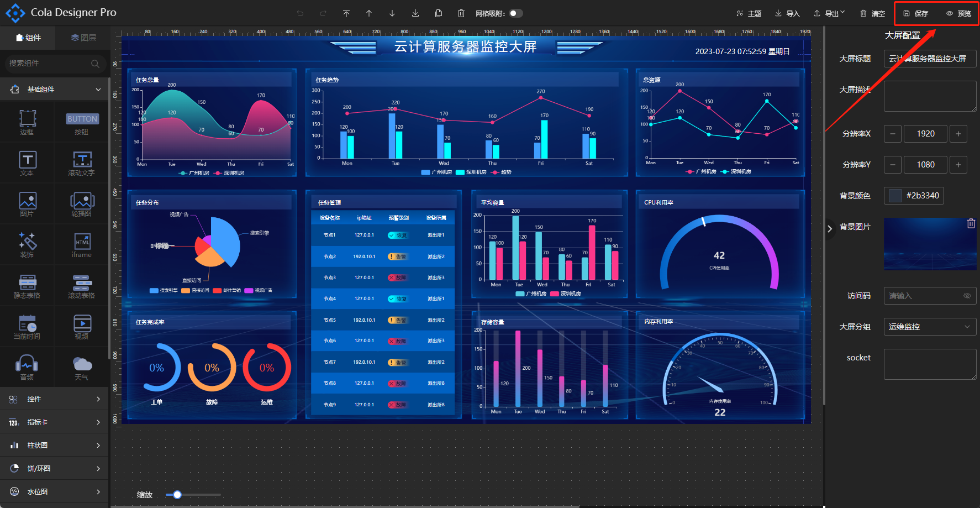Screen dimensions: 980x508
Task: Switch to the 组件 components tab
Action: coord(28,38)
